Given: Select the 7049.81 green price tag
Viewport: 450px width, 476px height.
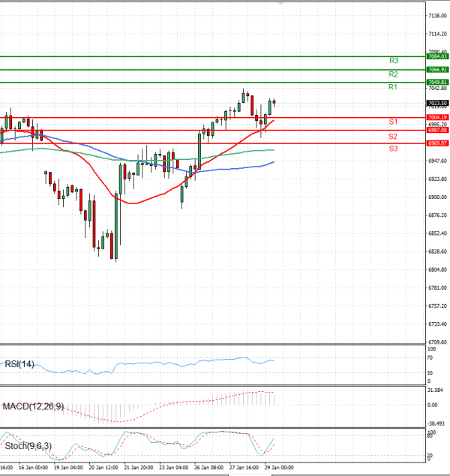Looking at the screenshot, I should pos(436,82).
